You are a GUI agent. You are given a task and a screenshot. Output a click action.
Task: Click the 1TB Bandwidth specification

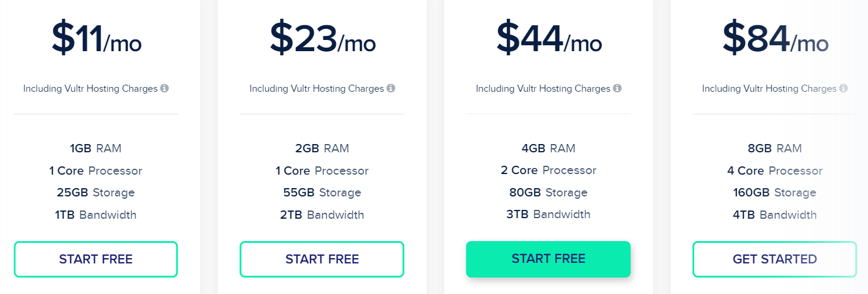[96, 215]
